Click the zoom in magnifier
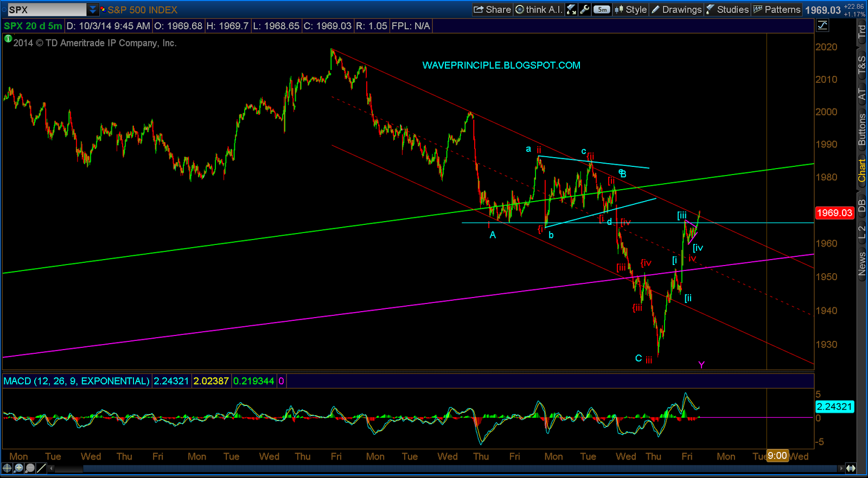The width and height of the screenshot is (868, 478). point(18,468)
